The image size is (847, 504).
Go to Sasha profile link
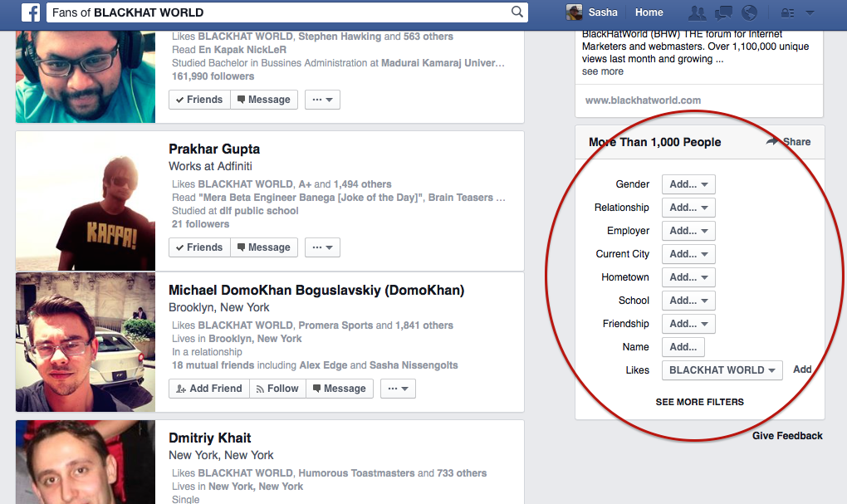point(602,12)
